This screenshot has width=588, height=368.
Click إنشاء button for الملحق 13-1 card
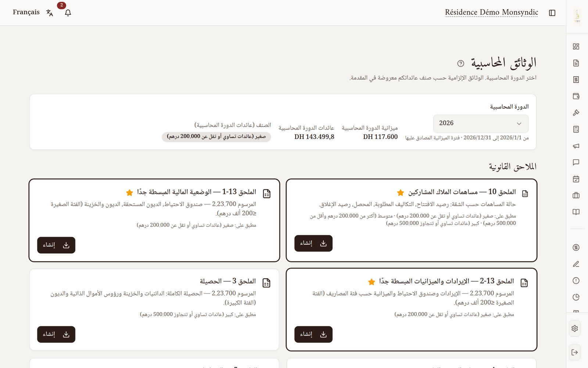56,245
